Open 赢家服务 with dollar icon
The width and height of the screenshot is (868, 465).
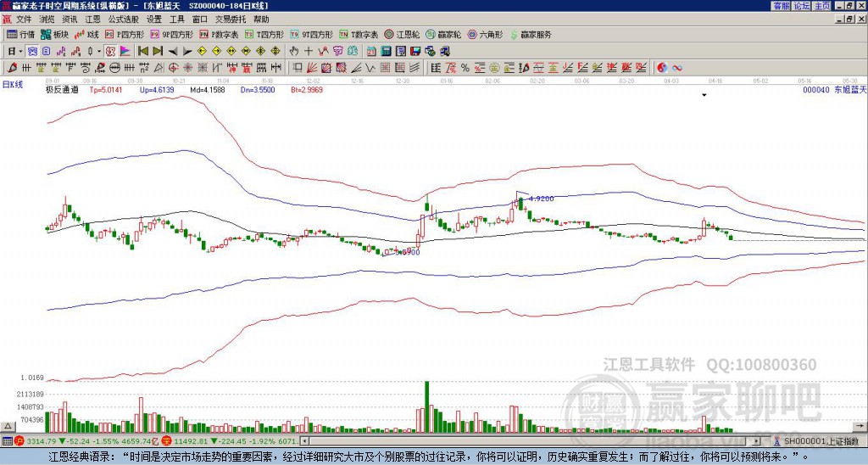point(531,34)
